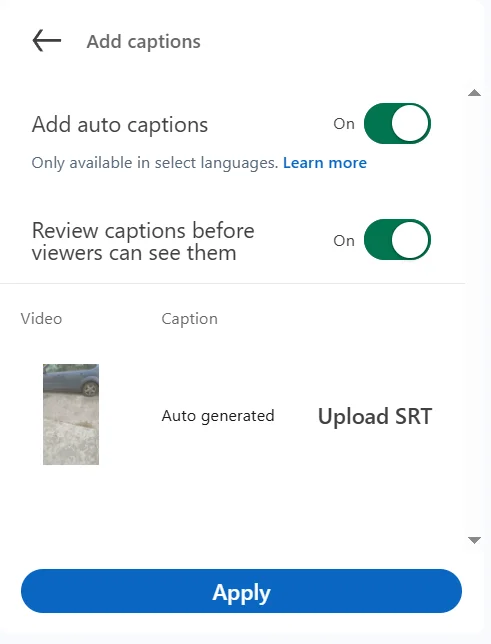
Task: Select the video thumbnail with car
Action: point(71,414)
